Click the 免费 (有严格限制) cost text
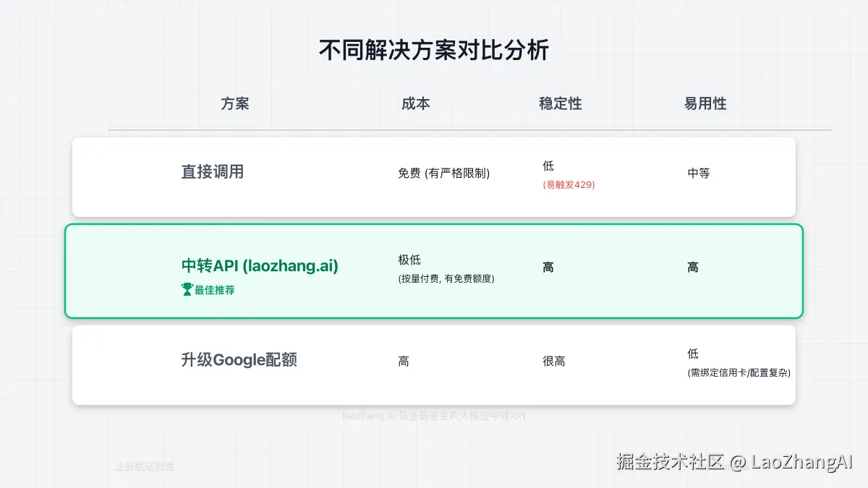This screenshot has width=868, height=488. point(445,174)
